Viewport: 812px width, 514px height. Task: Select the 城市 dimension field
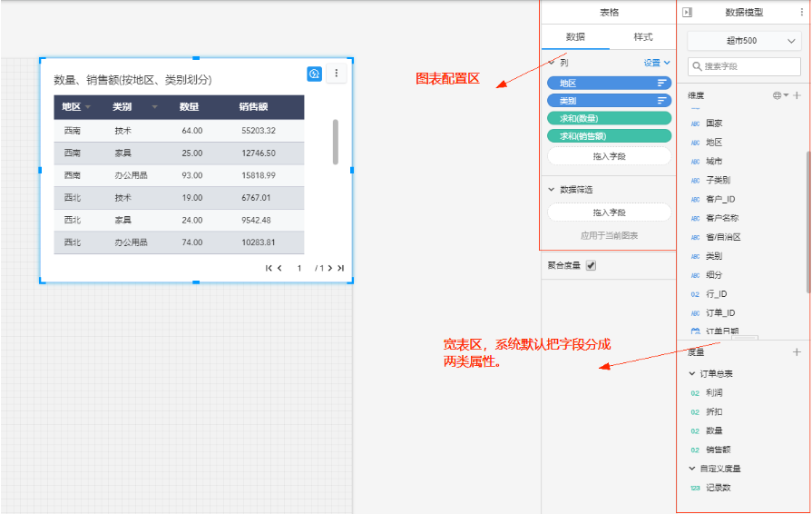(714, 161)
